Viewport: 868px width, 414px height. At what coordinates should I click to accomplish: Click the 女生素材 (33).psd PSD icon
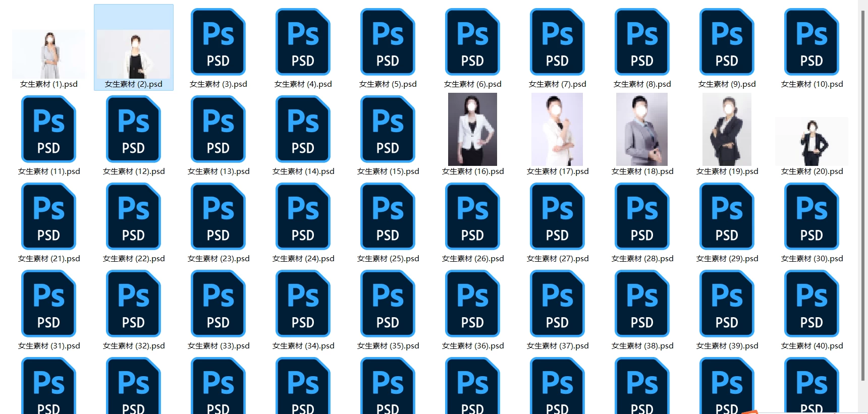[x=218, y=304]
